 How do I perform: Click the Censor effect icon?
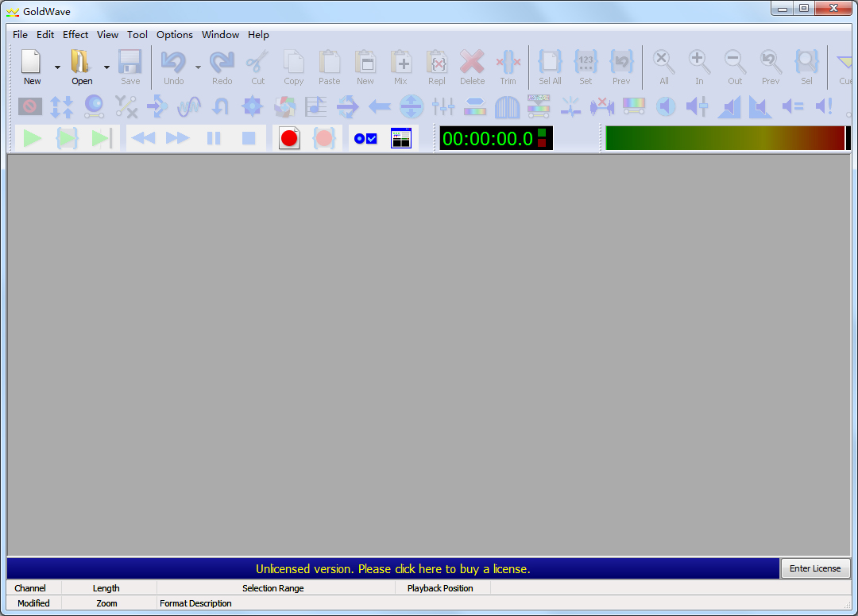click(30, 106)
